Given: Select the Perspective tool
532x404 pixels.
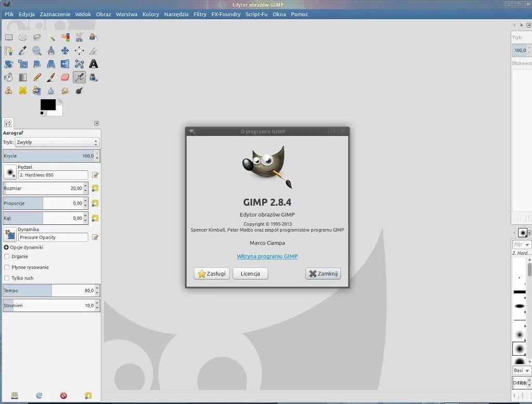Looking at the screenshot, I should coord(51,64).
